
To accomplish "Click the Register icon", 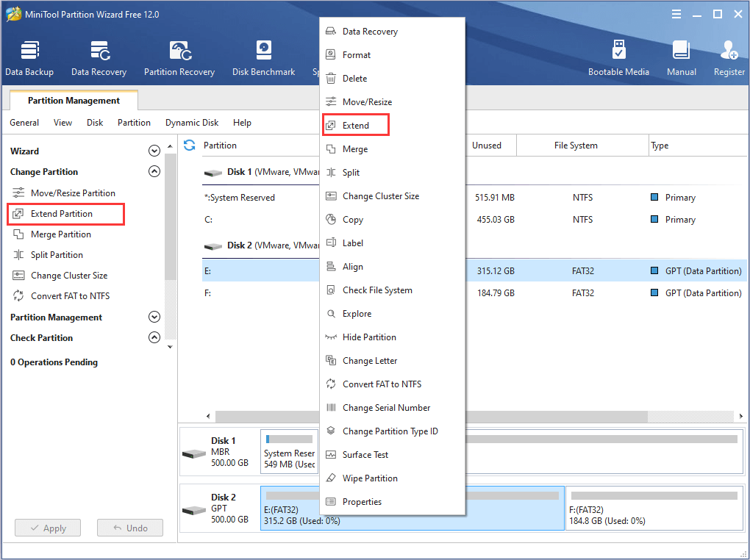I will [729, 50].
